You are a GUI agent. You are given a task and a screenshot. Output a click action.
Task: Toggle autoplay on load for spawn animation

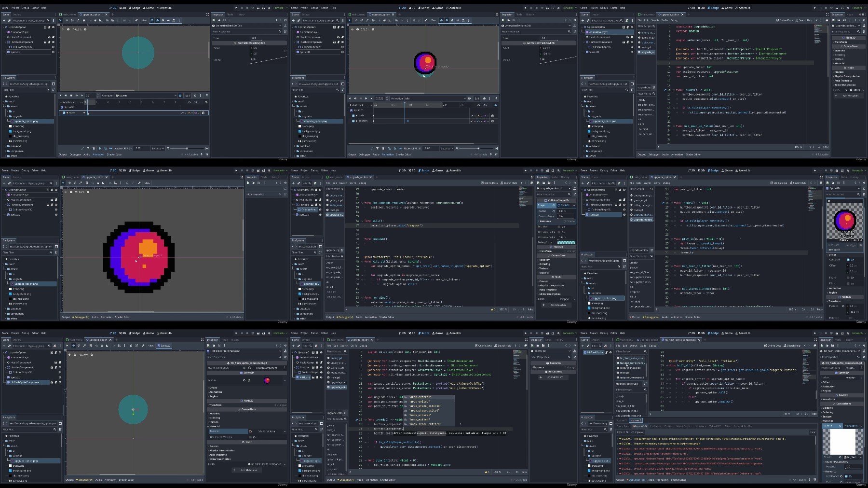[x=180, y=96]
